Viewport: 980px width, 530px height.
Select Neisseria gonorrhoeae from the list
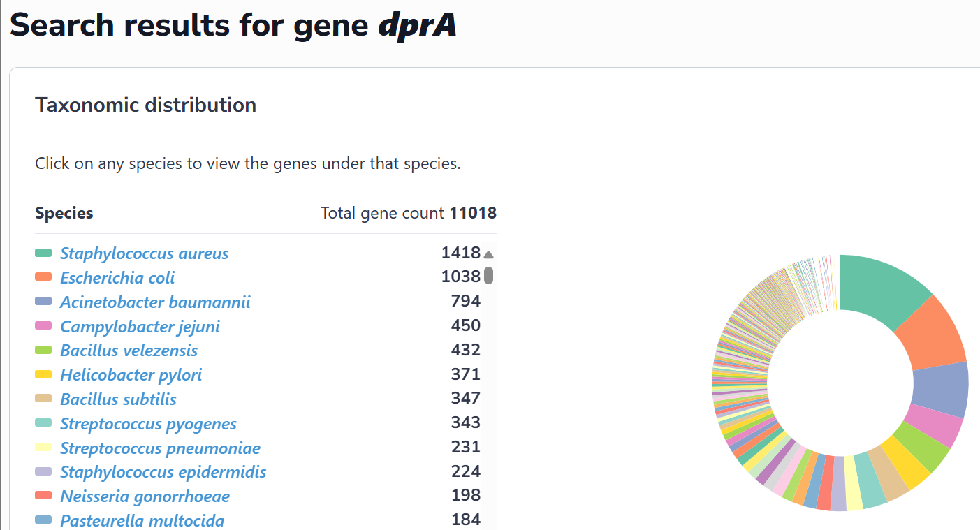(145, 496)
